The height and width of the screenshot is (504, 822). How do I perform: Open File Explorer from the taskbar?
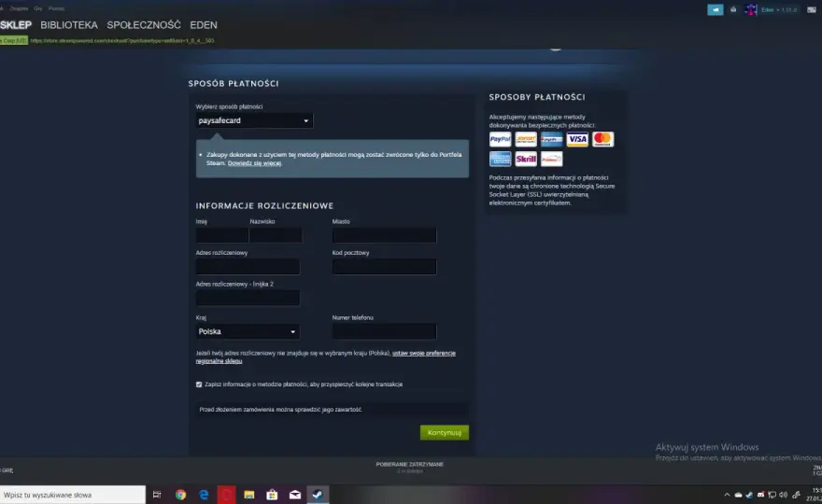[x=249, y=495]
